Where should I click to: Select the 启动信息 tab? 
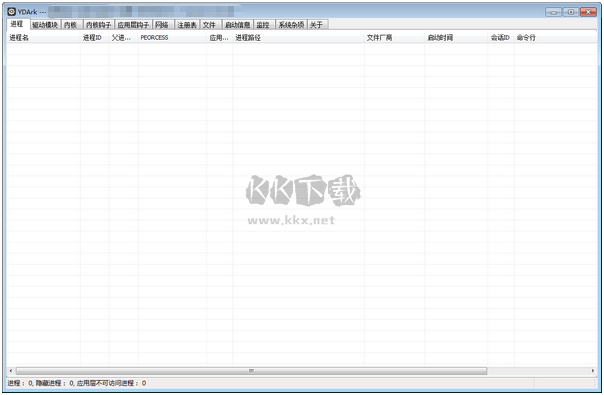[x=238, y=25]
